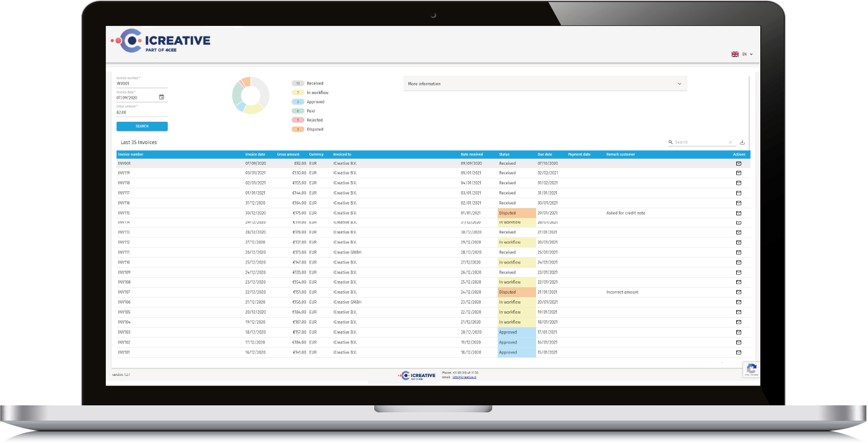Click the magnifier icon in table search

(x=671, y=142)
